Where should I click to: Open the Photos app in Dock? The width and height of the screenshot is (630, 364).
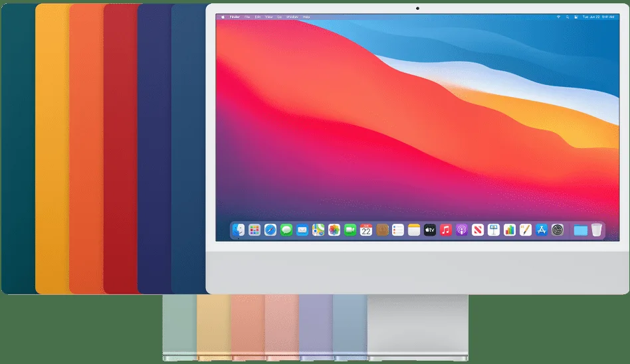point(334,230)
